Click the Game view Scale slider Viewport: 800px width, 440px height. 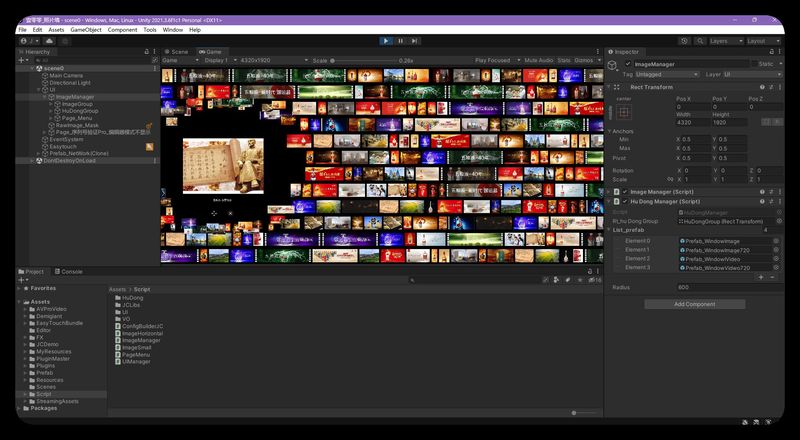click(362, 60)
